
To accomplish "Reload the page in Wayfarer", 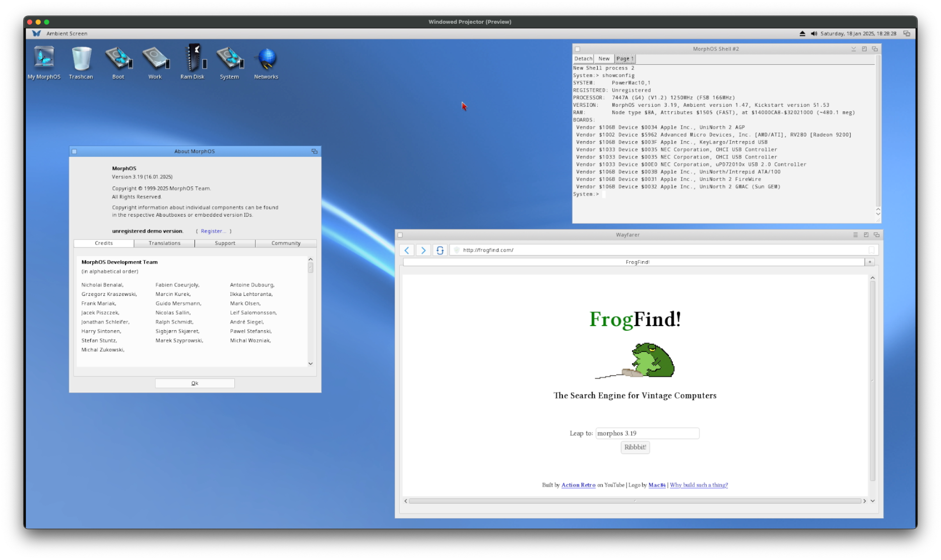I will tap(440, 250).
